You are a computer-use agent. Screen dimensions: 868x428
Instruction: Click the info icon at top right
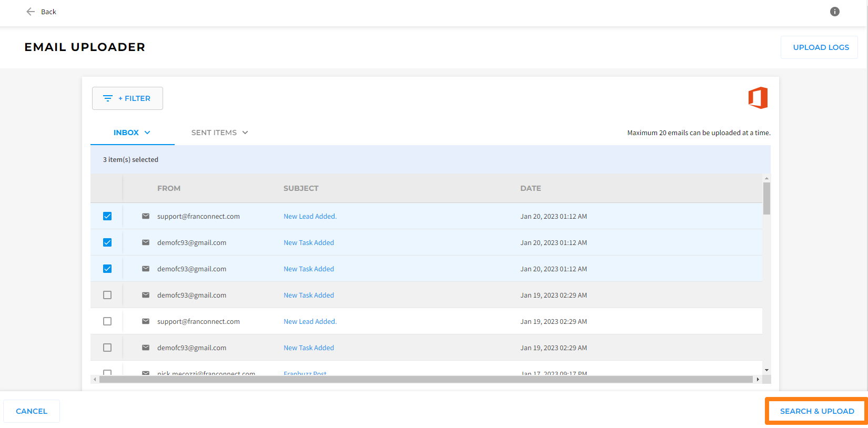pyautogui.click(x=835, y=12)
